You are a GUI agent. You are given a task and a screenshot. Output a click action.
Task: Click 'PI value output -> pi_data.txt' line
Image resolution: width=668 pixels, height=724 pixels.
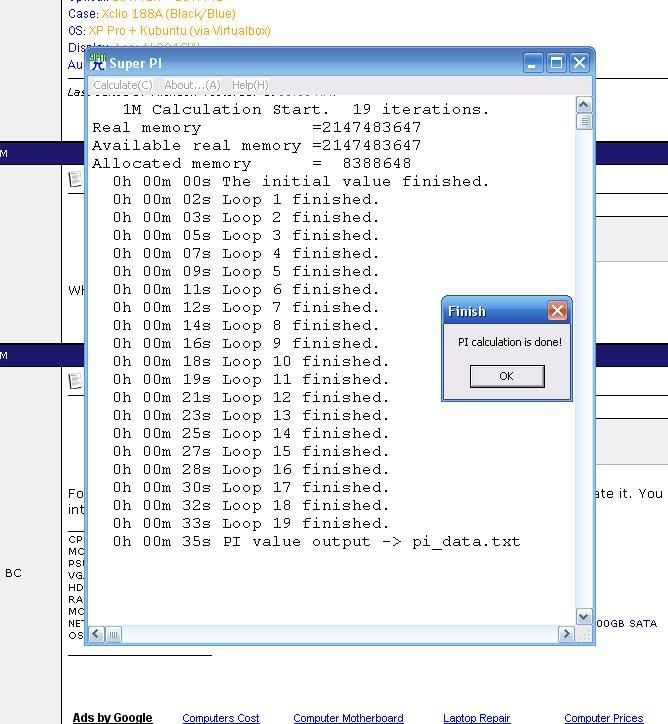[316, 542]
